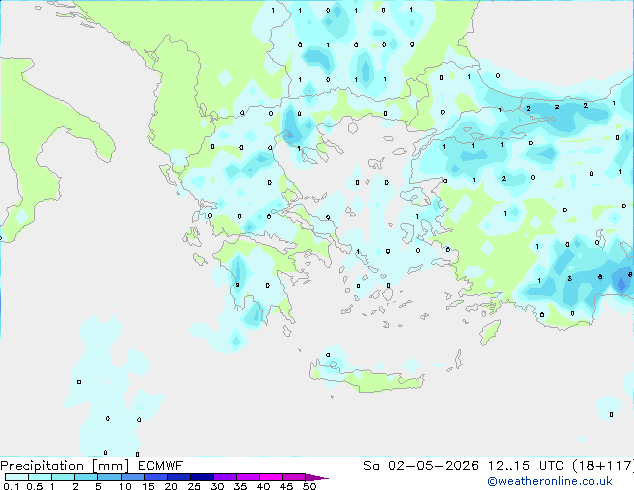Click the 40–45 mm magenta legend swatch
Screen dimensions: 634x490
[x=271, y=477]
